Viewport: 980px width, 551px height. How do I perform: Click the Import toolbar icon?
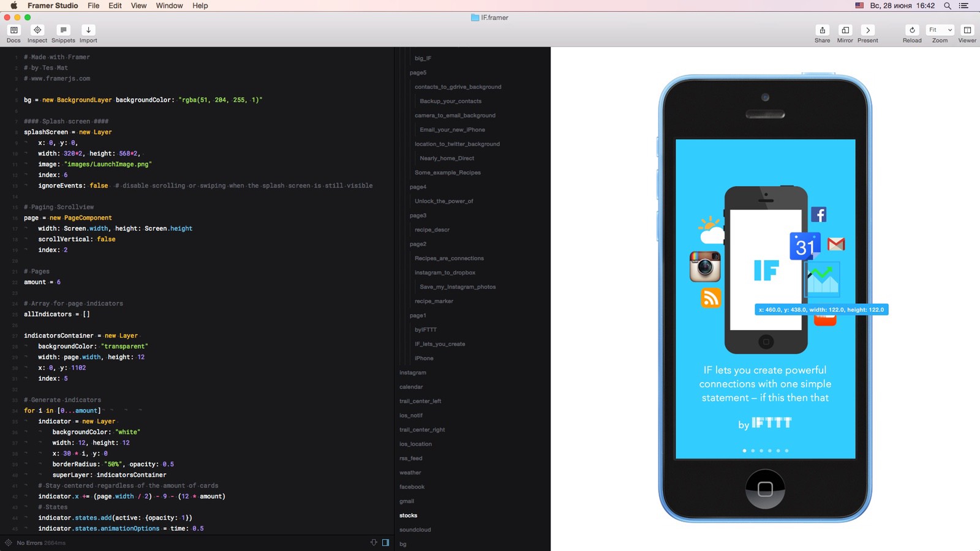tap(88, 30)
